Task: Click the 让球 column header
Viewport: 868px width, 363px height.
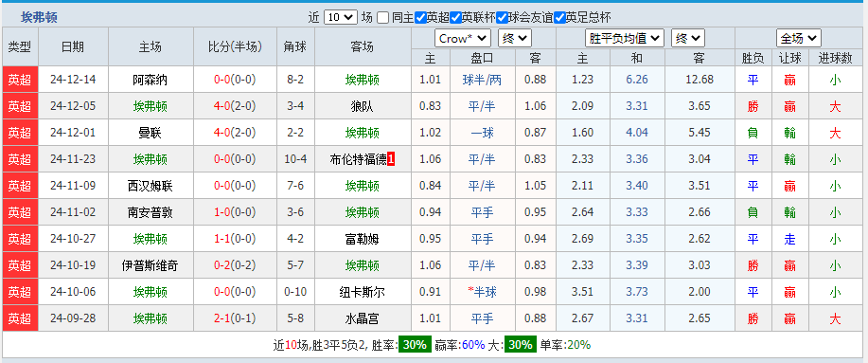Action: 790,58
